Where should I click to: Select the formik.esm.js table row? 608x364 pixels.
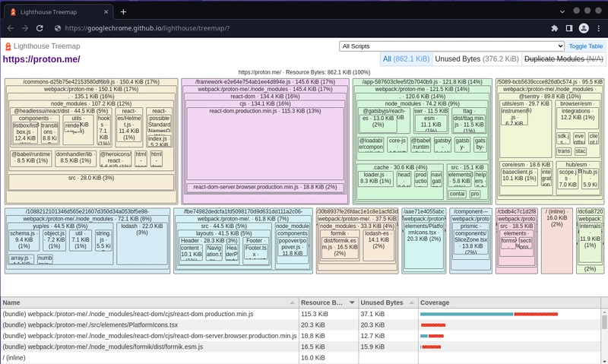click(x=301, y=347)
